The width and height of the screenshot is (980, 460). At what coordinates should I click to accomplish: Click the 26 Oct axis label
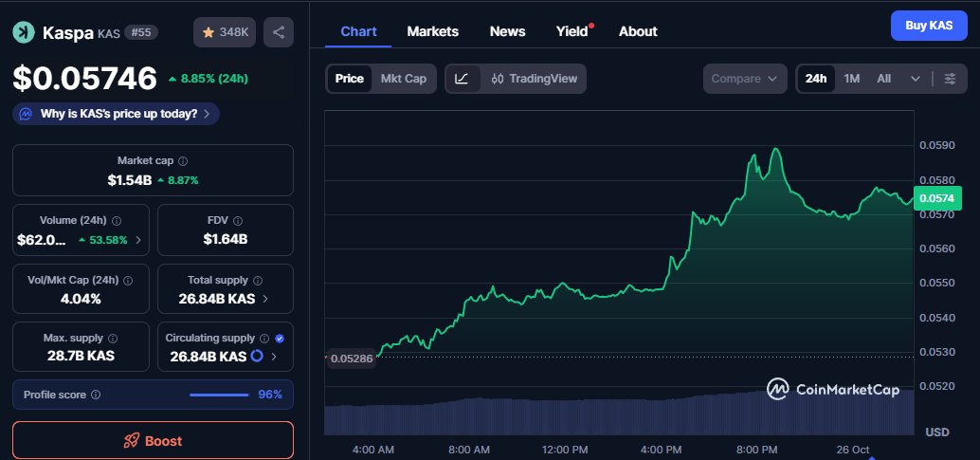coord(852,450)
